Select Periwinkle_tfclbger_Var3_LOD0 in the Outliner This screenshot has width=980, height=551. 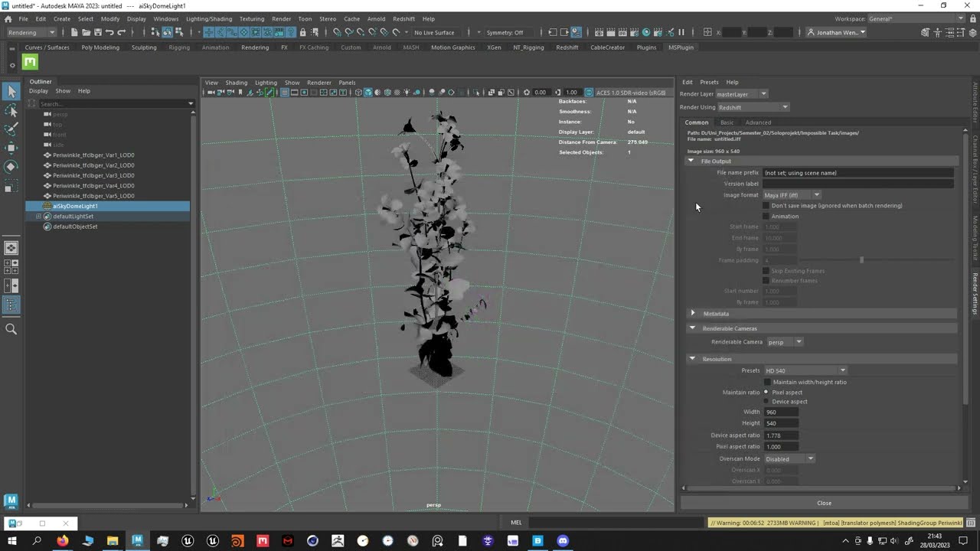pos(93,175)
